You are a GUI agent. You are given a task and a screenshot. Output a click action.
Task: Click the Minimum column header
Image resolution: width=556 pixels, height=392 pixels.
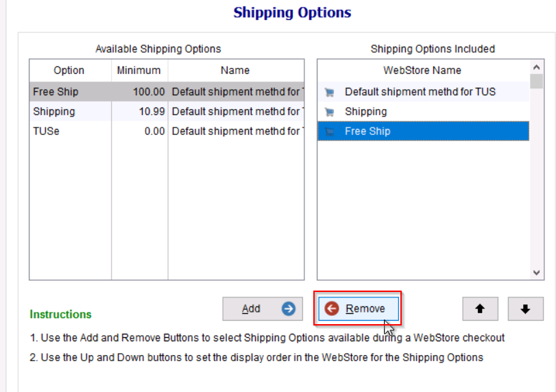[x=138, y=71]
